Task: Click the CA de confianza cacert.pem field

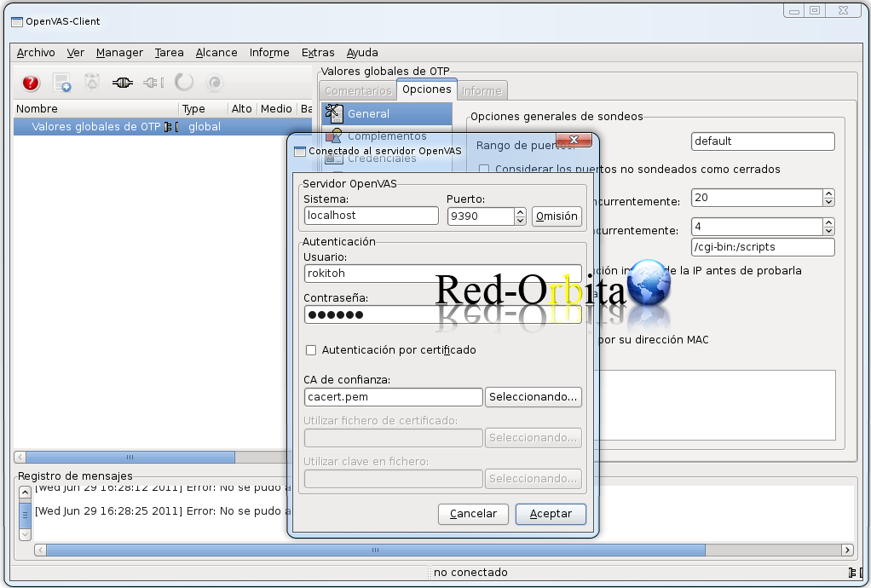Action: click(x=393, y=397)
